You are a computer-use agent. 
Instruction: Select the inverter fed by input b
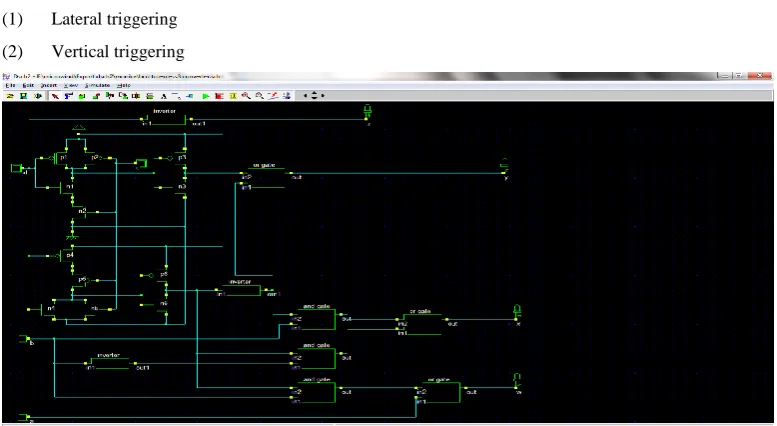tap(109, 363)
